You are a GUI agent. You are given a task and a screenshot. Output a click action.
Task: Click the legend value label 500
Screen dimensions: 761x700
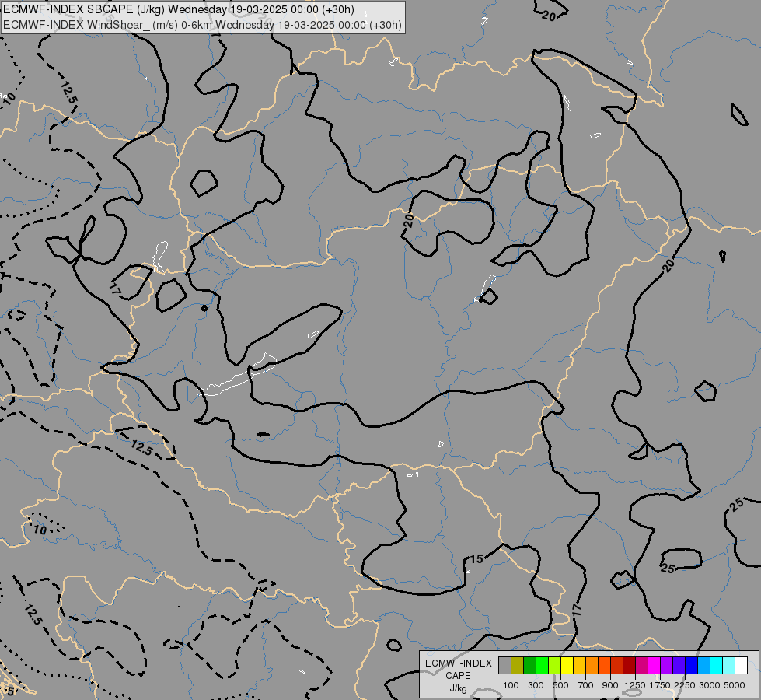(560, 685)
